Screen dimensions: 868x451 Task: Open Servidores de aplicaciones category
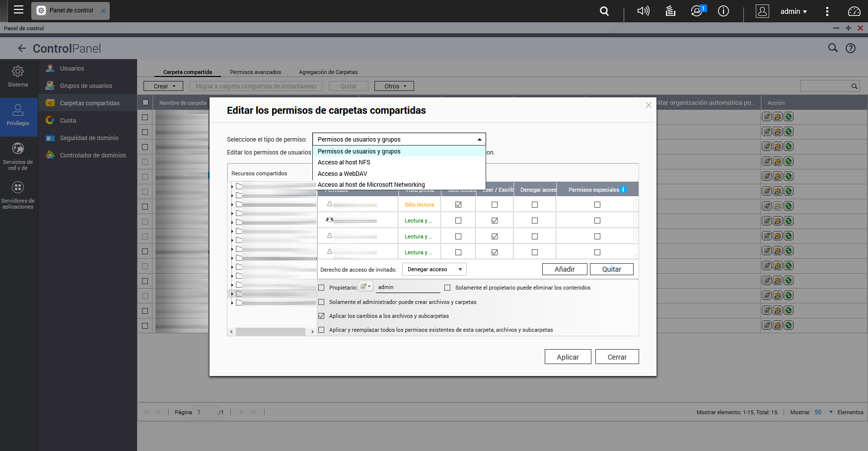point(18,195)
